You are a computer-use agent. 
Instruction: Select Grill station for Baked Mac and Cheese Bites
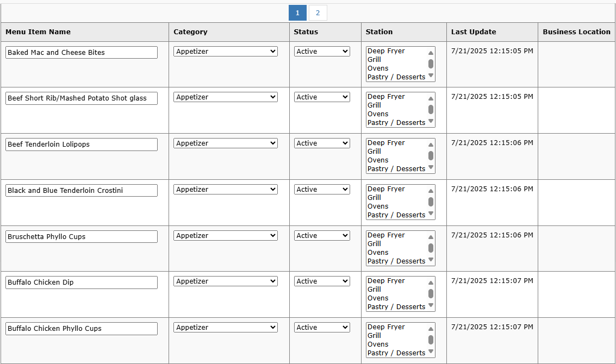click(x=397, y=60)
